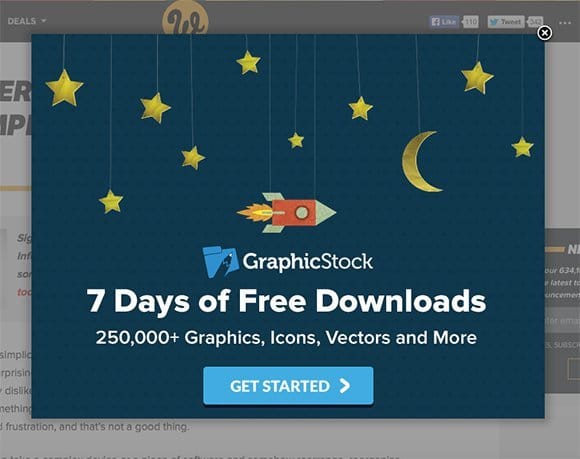Click the golden crescent moon graphic
The width and height of the screenshot is (580, 459).
(x=421, y=161)
